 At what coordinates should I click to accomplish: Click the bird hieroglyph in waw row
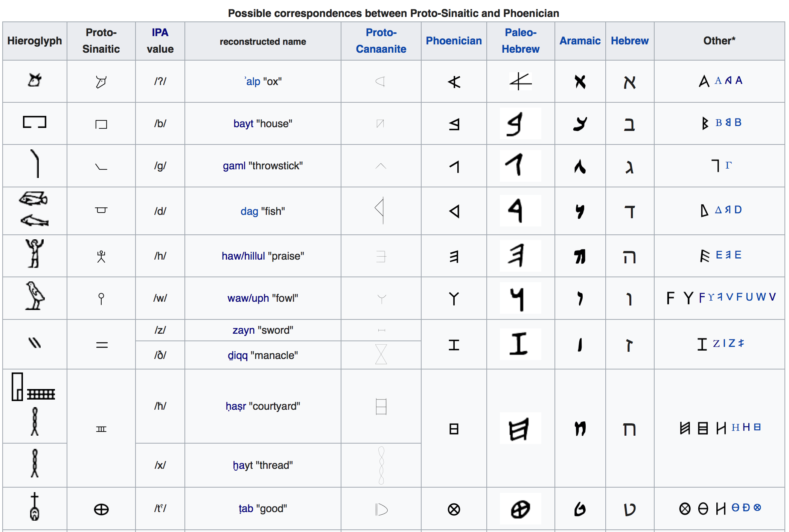point(35,296)
